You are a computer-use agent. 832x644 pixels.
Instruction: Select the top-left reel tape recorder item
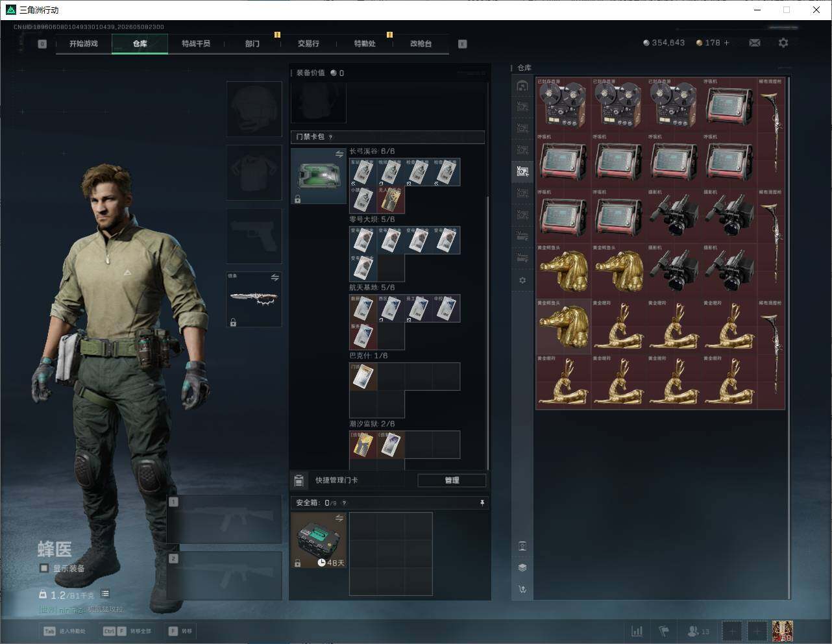pos(563,105)
